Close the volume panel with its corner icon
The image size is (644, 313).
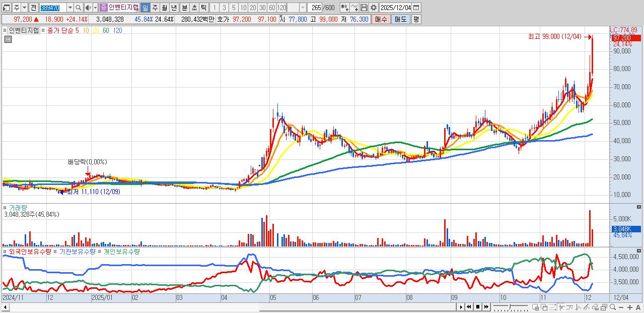pos(639,207)
